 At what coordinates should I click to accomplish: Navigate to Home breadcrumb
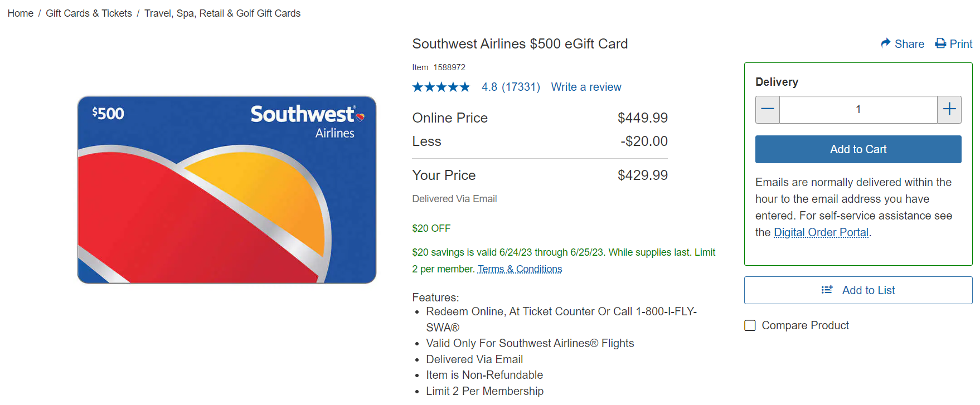[x=20, y=13]
